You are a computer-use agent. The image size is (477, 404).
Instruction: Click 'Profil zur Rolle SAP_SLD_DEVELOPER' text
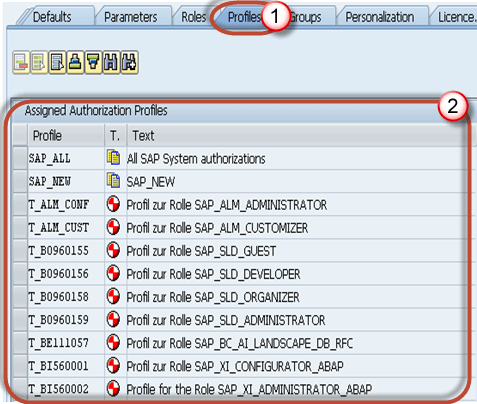[x=213, y=274]
